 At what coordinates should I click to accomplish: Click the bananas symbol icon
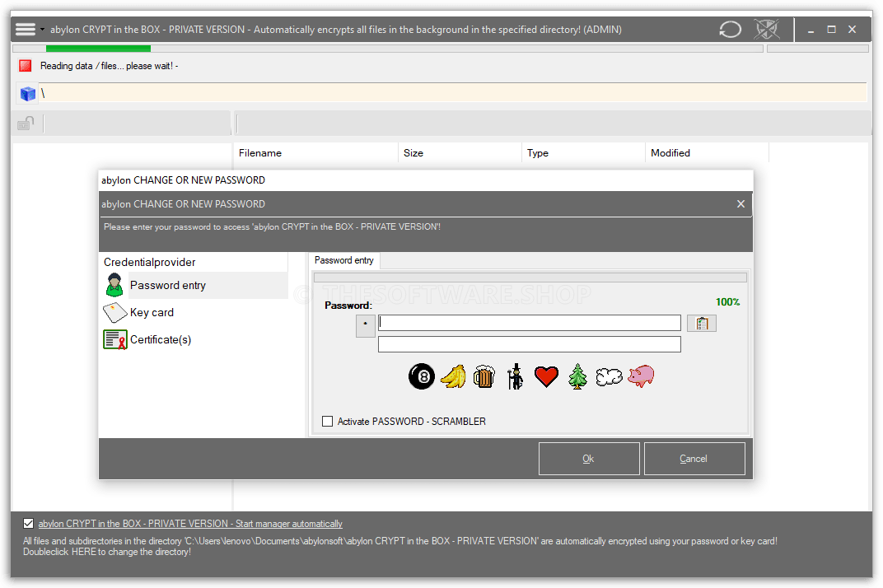click(x=453, y=376)
